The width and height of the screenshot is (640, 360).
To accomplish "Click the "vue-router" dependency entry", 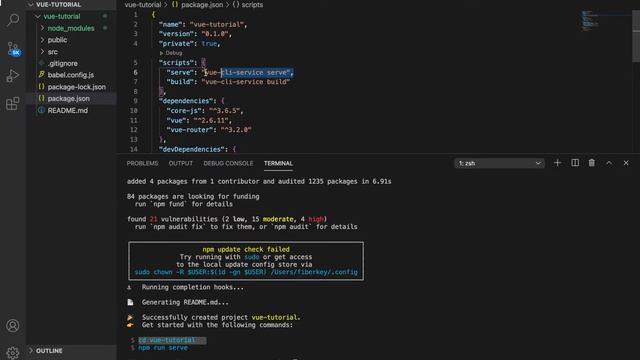I will (x=209, y=130).
